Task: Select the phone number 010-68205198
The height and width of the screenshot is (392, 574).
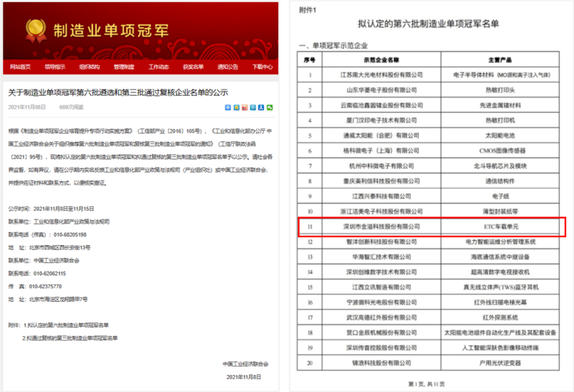Action: pyautogui.click(x=70, y=235)
